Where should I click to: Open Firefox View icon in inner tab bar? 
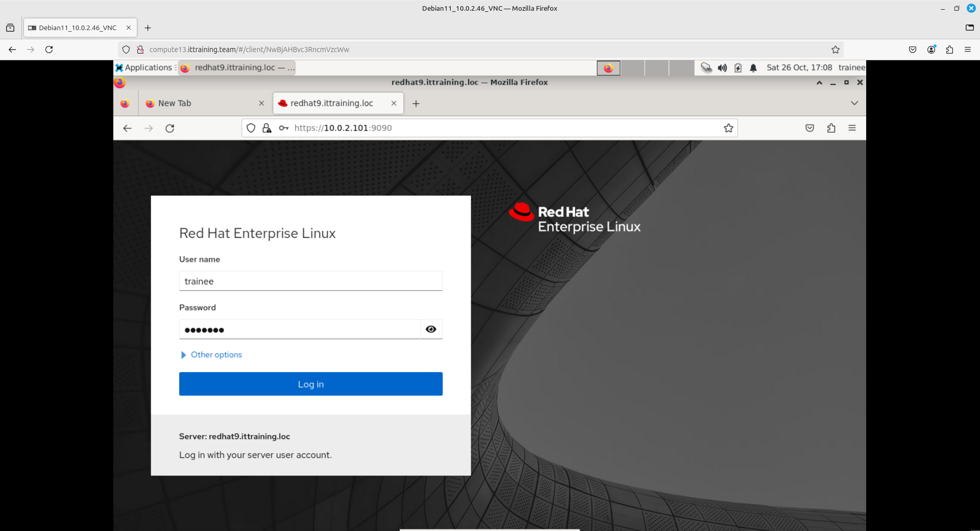pos(125,104)
